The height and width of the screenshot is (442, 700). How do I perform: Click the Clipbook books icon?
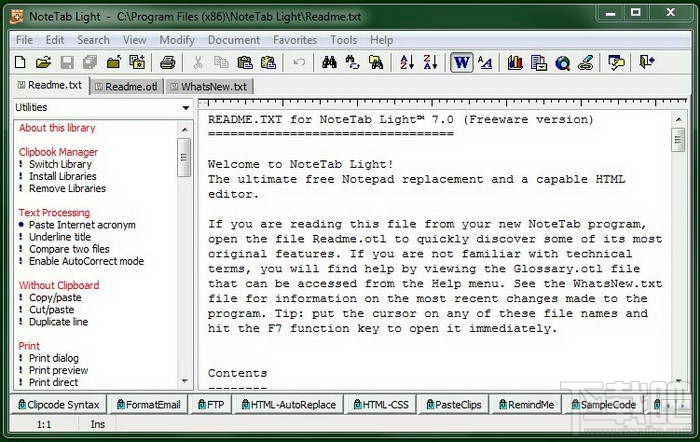(515, 62)
